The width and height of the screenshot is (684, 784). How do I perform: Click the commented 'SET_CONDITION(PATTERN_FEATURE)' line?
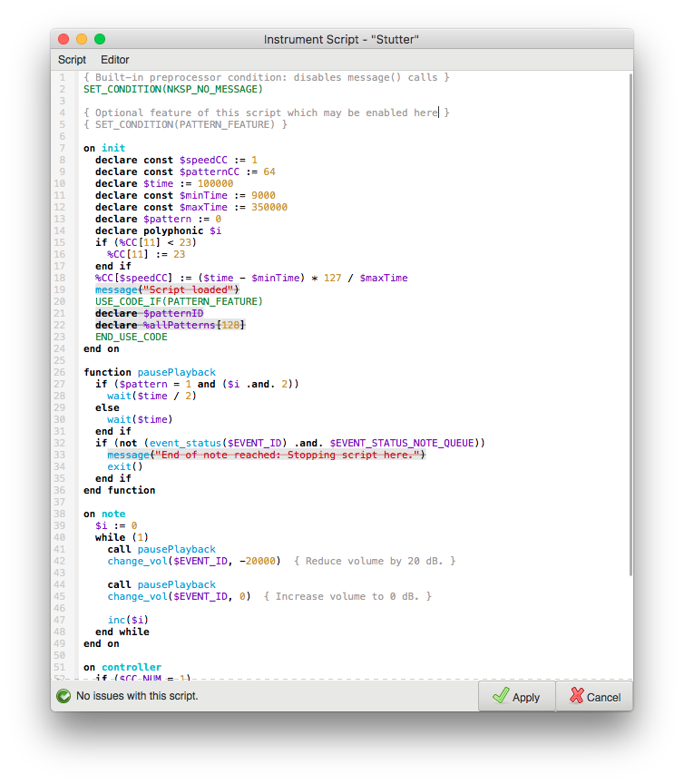[x=185, y=124]
